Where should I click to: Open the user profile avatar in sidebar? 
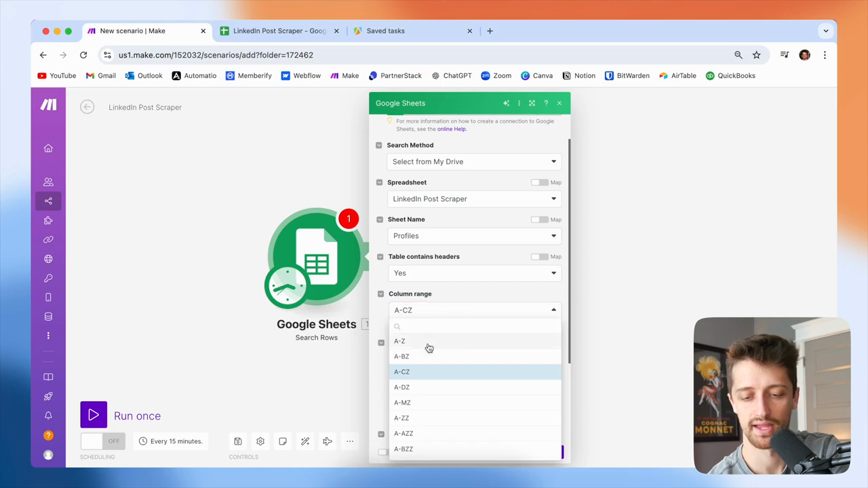pyautogui.click(x=48, y=455)
